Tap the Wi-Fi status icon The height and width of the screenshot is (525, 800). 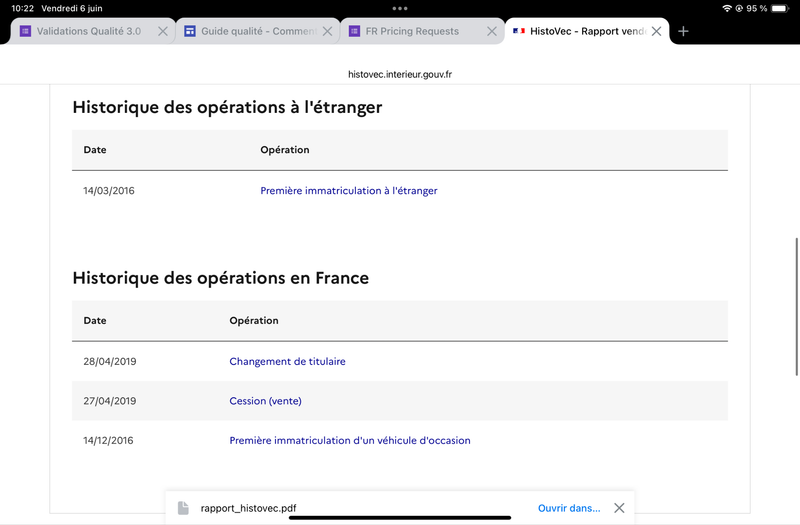(x=727, y=8)
